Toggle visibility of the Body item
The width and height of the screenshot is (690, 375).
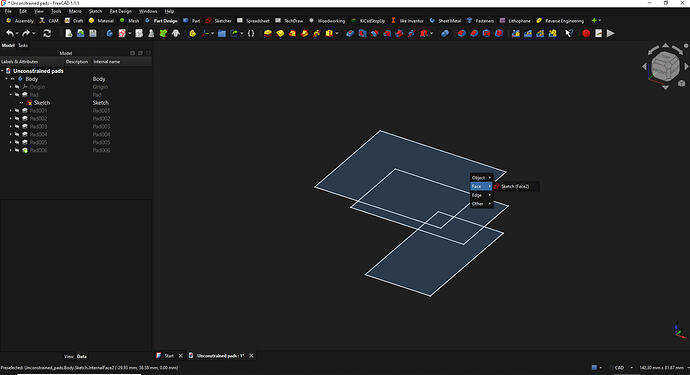[x=13, y=79]
